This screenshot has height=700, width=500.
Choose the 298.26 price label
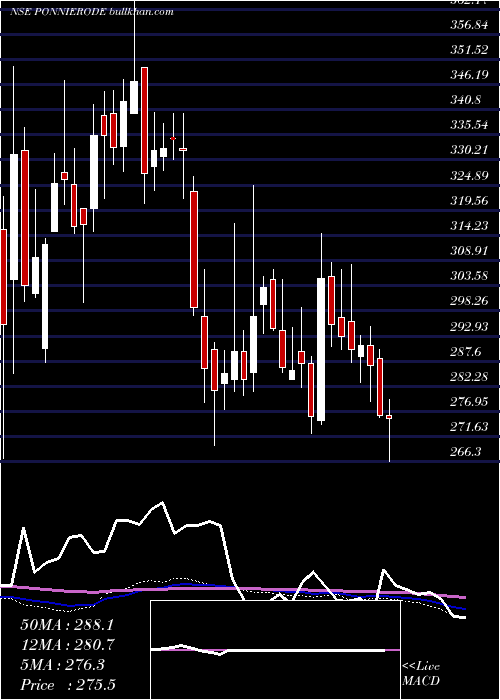[468, 302]
